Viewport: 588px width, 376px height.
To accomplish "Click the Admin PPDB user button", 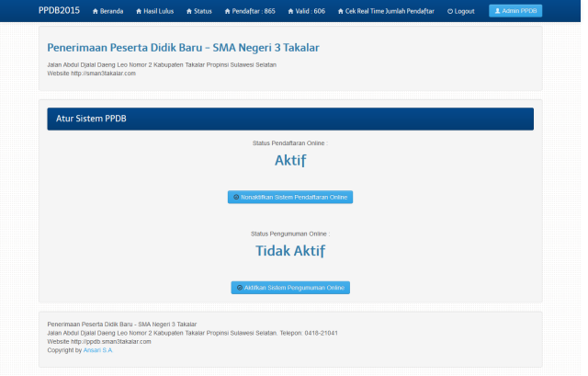I will (515, 11).
